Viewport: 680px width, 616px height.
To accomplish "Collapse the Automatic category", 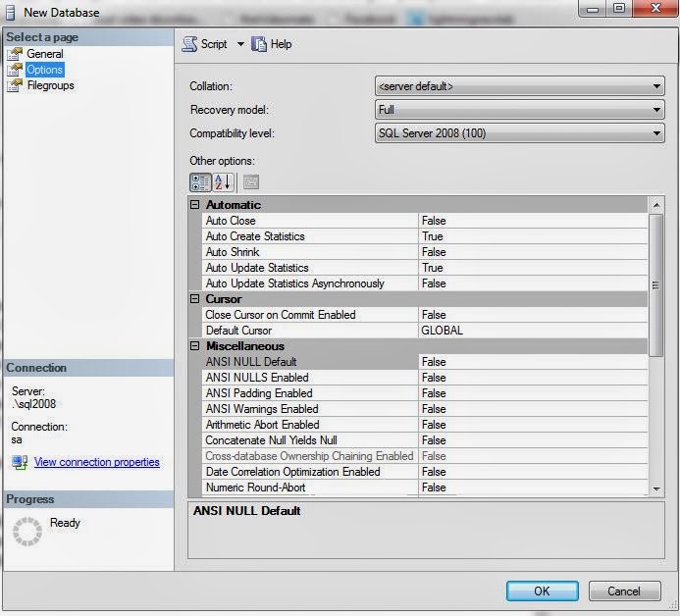I will [194, 205].
